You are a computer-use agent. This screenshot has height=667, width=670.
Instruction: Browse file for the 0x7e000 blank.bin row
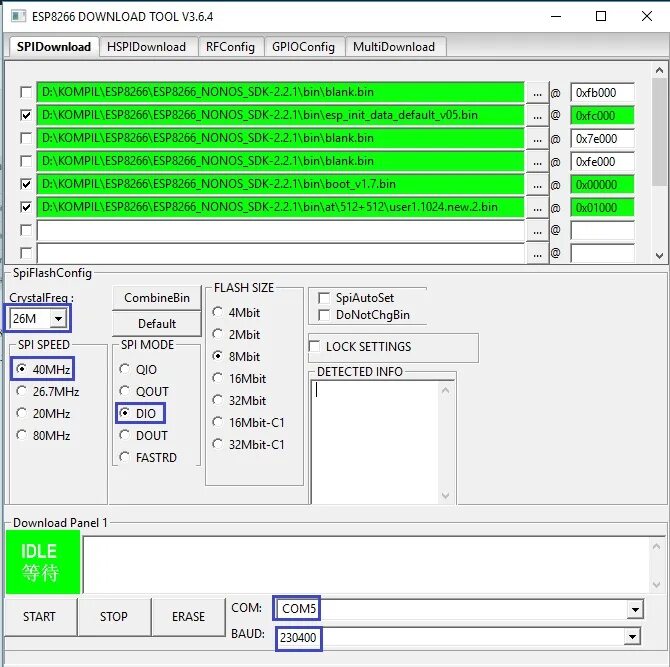pyautogui.click(x=538, y=139)
